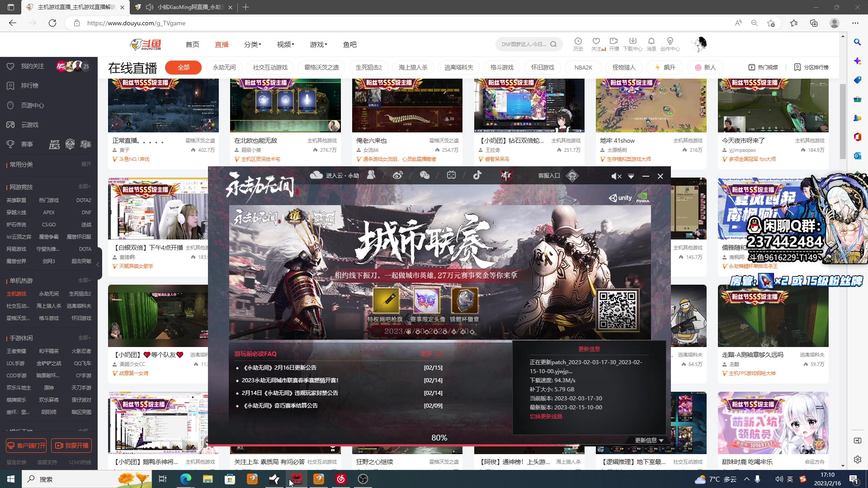Image resolution: width=868 pixels, height=488 pixels.
Task: Click the user profile icon in the launcher header
Action: click(x=371, y=175)
